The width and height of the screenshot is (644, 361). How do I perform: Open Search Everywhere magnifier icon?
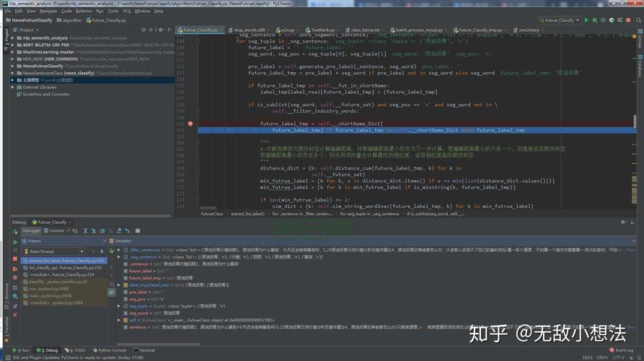639,20
